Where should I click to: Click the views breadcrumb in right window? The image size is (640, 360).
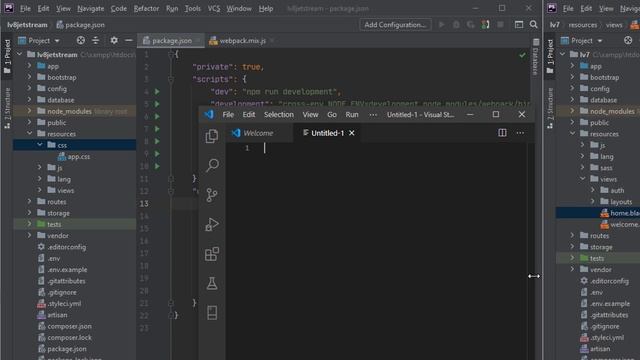(x=614, y=24)
